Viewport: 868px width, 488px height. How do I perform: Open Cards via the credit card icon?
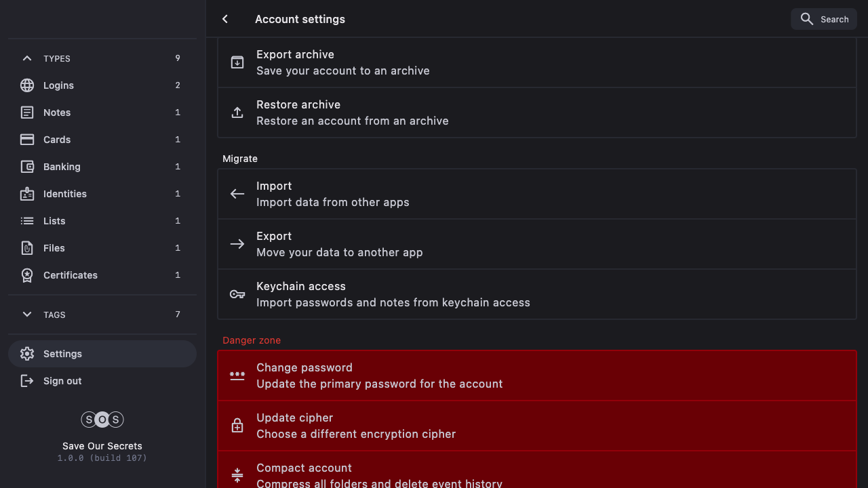click(27, 140)
